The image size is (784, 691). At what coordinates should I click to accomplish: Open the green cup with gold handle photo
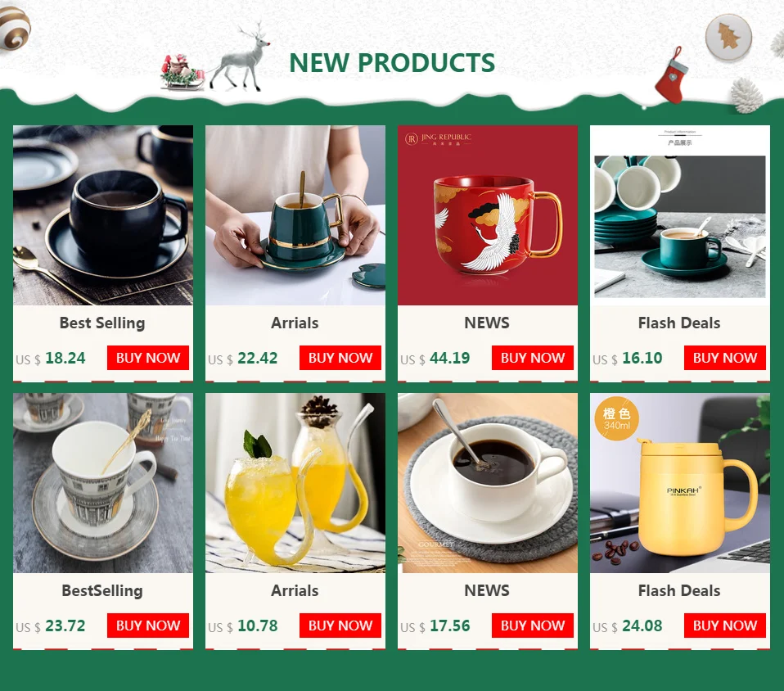click(x=295, y=215)
